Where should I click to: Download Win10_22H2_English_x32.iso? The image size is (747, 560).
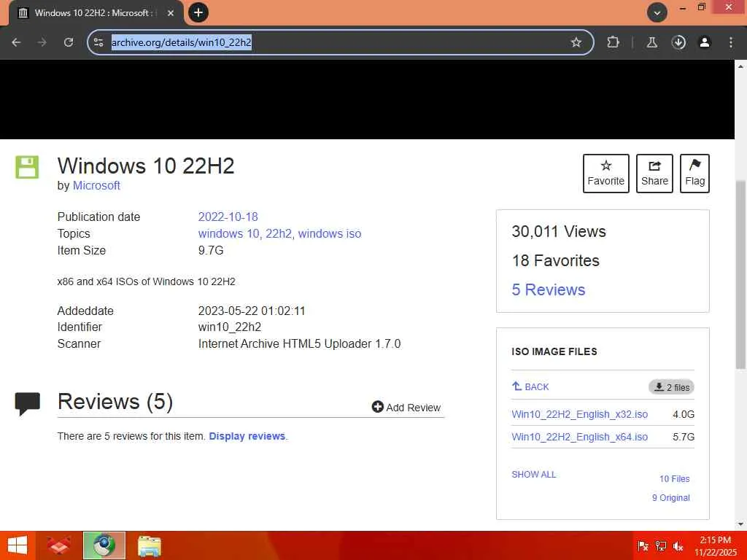click(579, 414)
